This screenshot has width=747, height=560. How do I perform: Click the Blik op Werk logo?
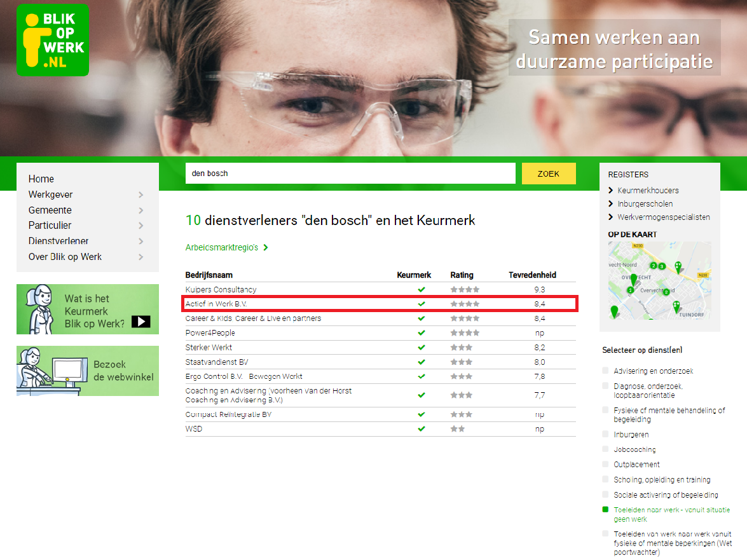coord(53,39)
